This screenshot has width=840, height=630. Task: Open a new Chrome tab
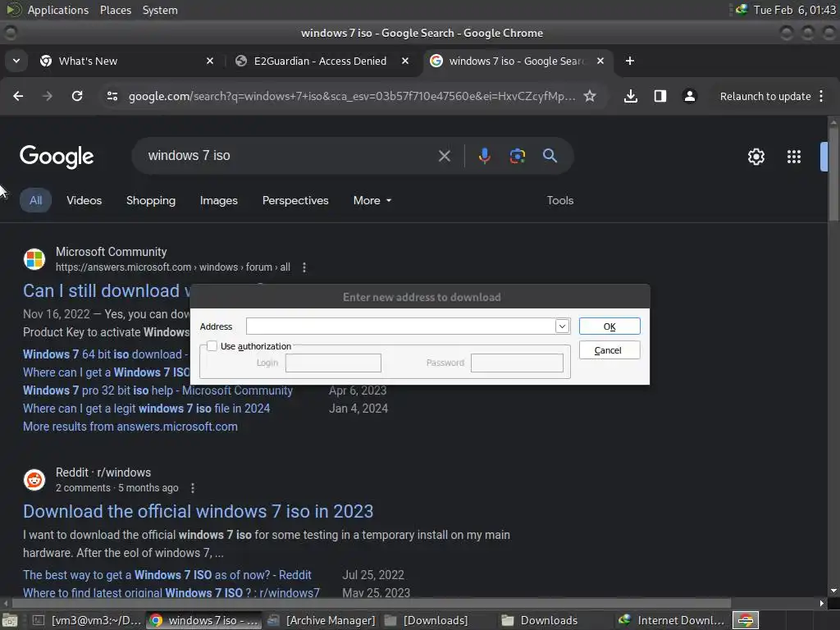[630, 61]
